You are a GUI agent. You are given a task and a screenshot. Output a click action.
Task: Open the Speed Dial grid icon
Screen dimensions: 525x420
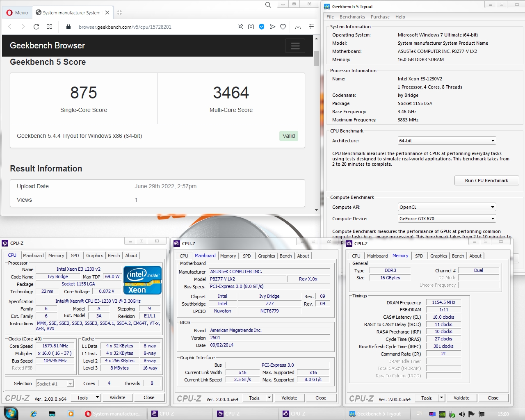tap(49, 27)
